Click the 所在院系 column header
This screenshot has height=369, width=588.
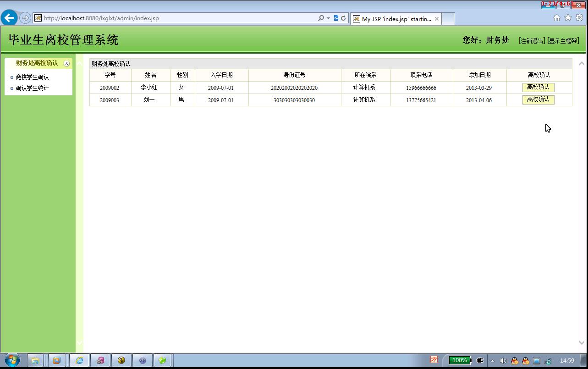(365, 75)
